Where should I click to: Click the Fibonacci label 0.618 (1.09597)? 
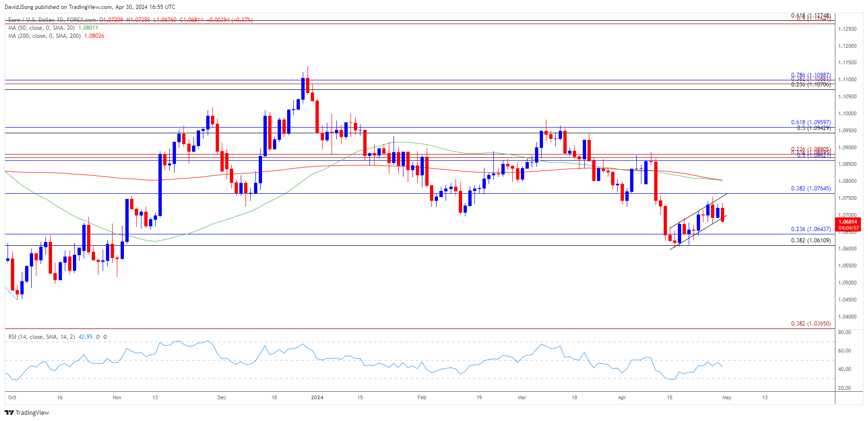[811, 122]
